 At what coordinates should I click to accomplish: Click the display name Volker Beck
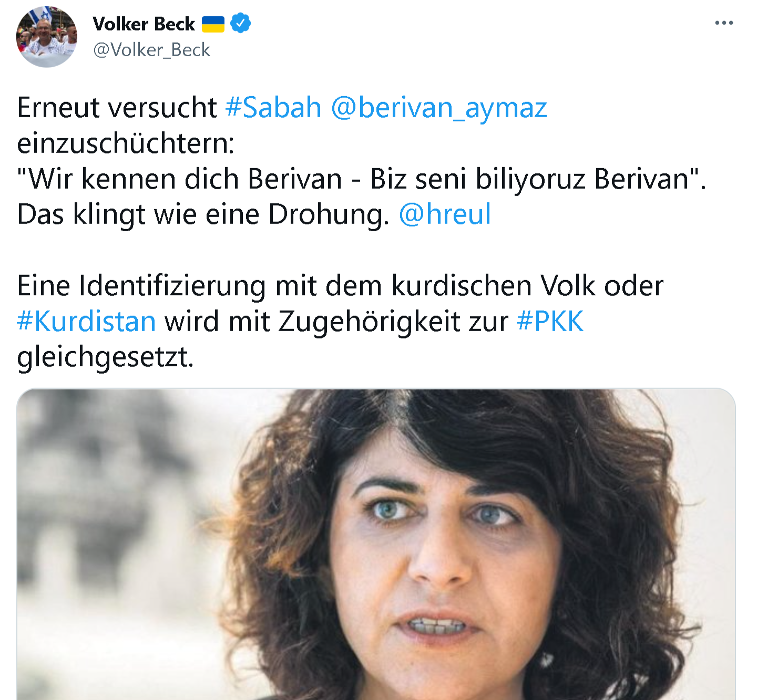click(x=144, y=24)
